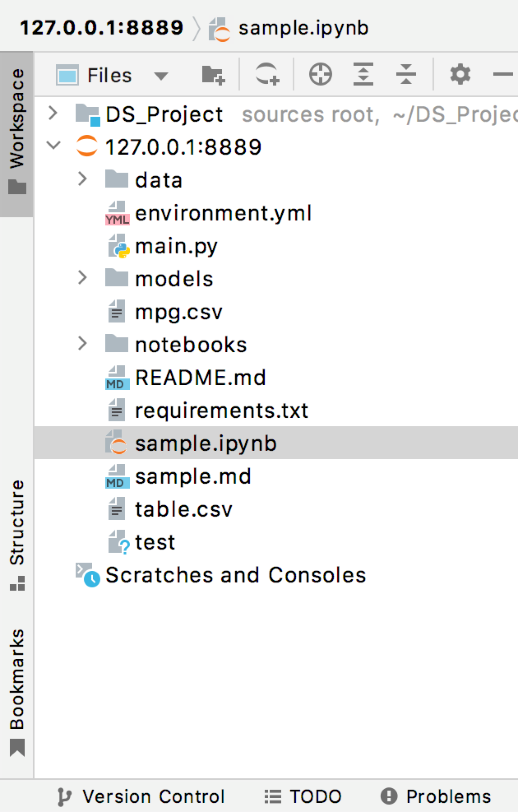The image size is (518, 812).
Task: Open the Files view dropdown
Action: point(161,76)
